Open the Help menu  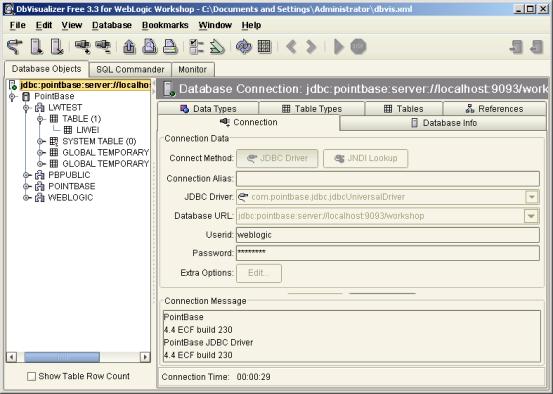(251, 25)
